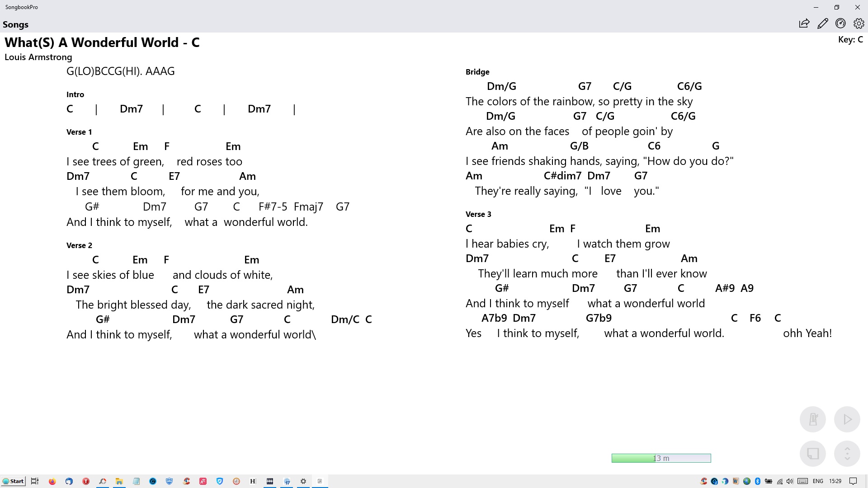Screen dimensions: 868x488
Task: Click the F#7-5 chord in Verse 1
Action: point(273,207)
